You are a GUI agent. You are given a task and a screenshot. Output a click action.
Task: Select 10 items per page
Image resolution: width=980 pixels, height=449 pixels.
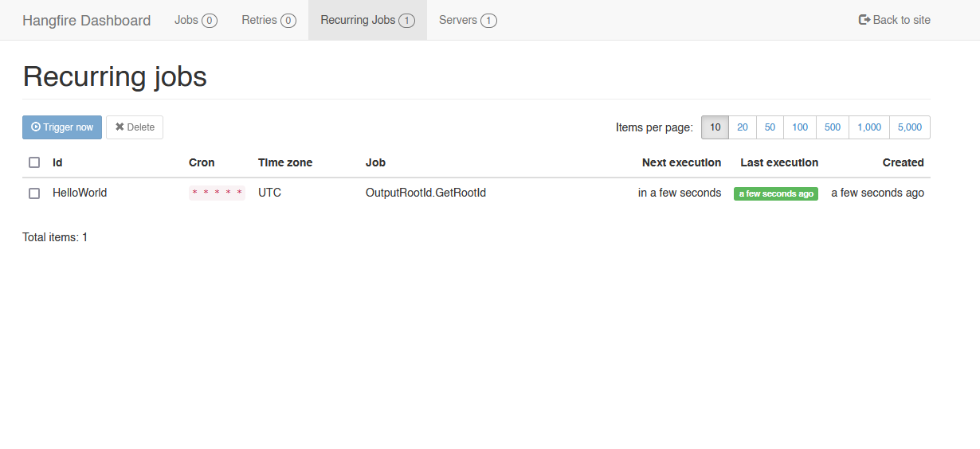(715, 127)
